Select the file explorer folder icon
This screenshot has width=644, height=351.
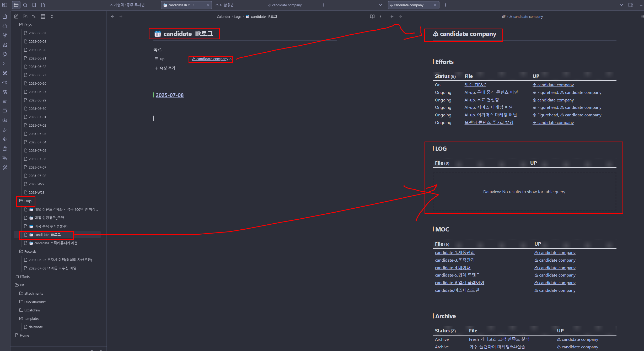click(16, 5)
